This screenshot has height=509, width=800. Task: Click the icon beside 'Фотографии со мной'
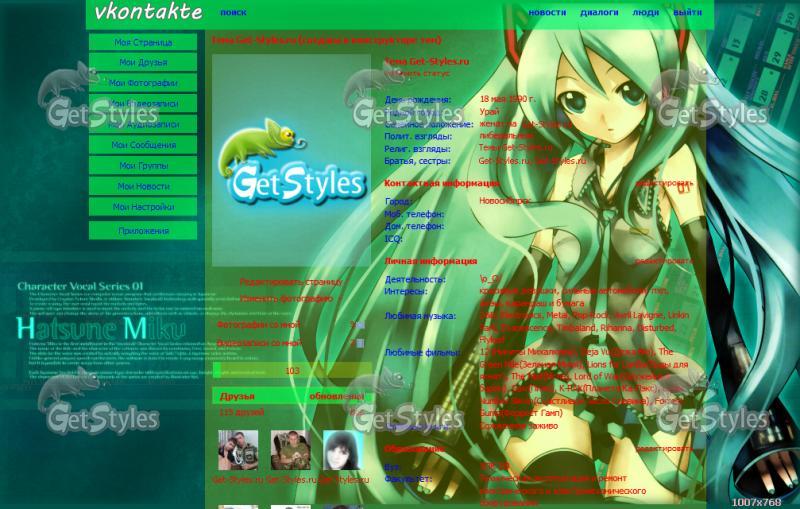pos(361,325)
